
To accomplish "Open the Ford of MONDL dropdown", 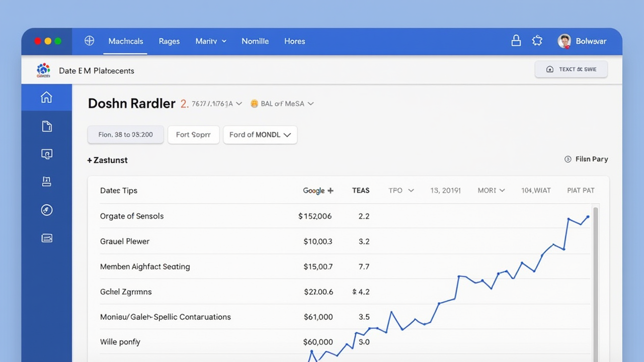I will click(260, 135).
